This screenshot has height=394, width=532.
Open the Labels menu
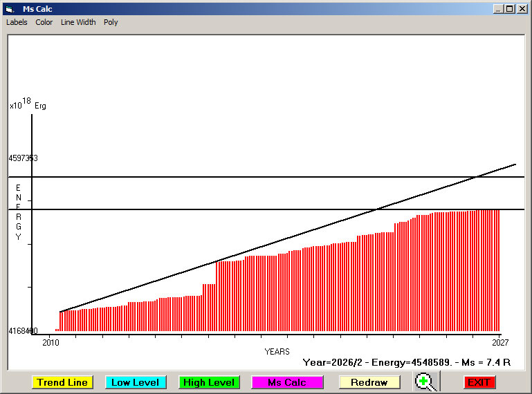tap(17, 22)
